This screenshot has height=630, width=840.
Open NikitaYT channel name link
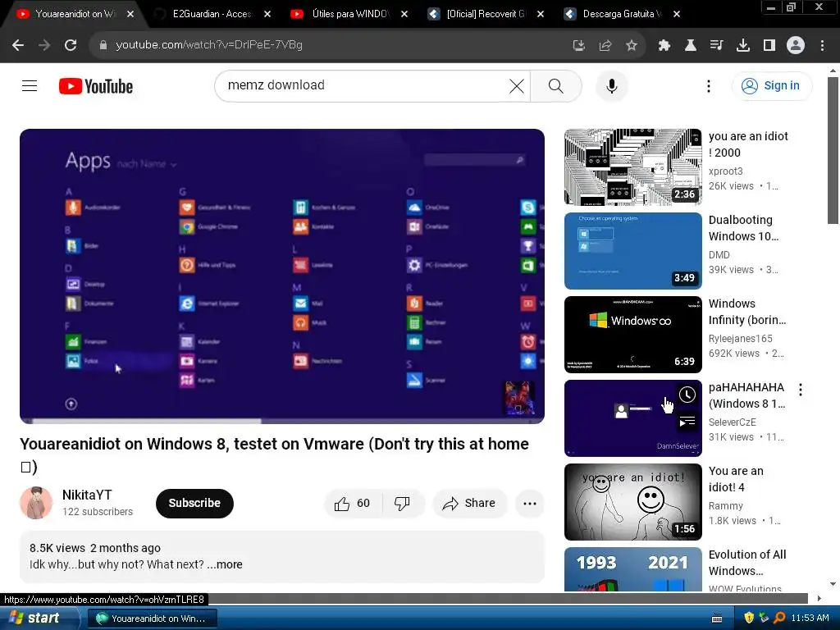87,495
